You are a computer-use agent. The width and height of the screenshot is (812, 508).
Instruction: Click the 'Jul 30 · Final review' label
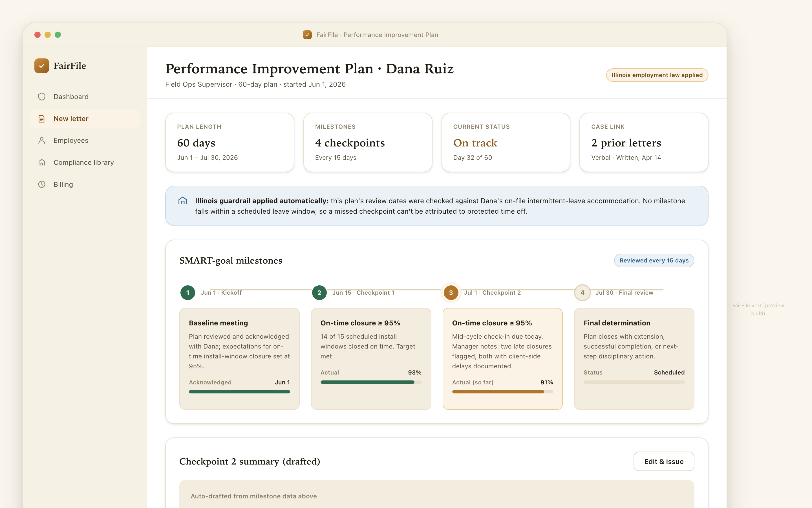(624, 293)
